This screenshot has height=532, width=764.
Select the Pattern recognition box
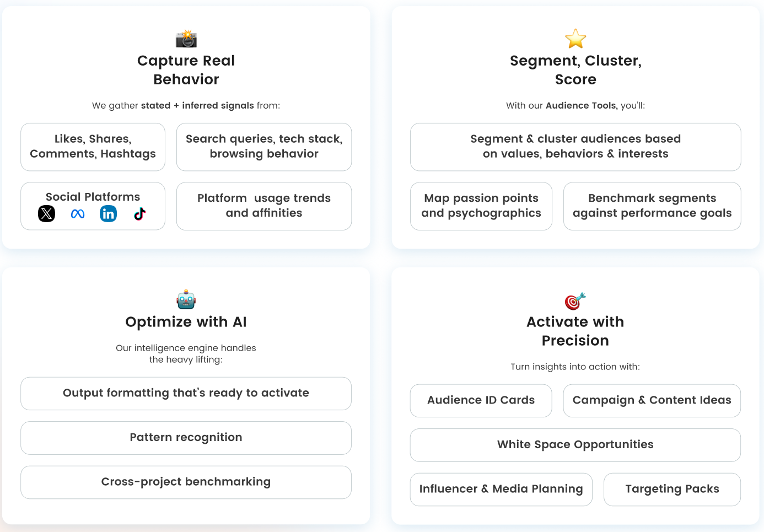[x=186, y=438]
